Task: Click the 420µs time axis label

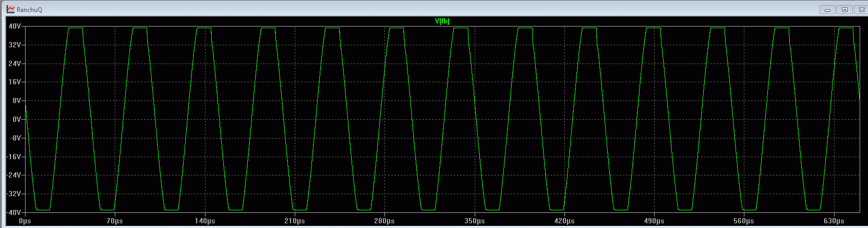Action: coord(564,221)
